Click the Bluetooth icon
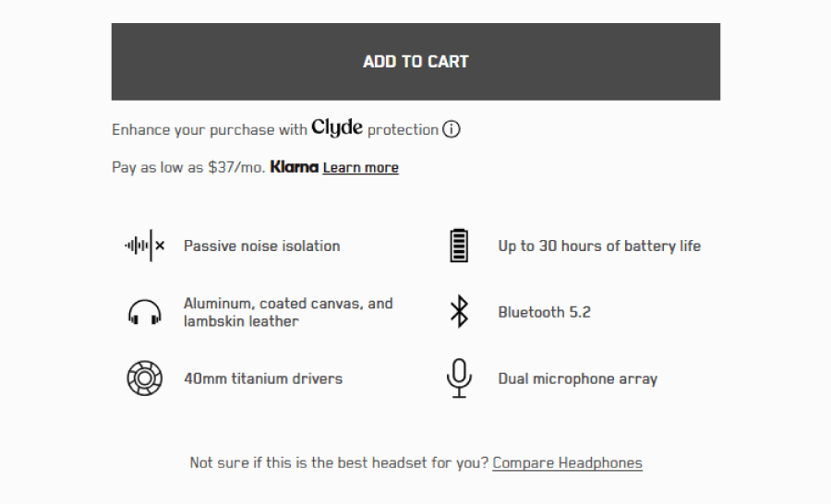 point(459,312)
